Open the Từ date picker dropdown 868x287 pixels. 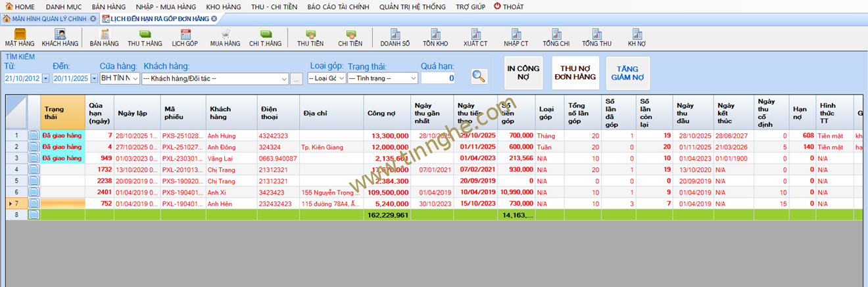click(46, 78)
